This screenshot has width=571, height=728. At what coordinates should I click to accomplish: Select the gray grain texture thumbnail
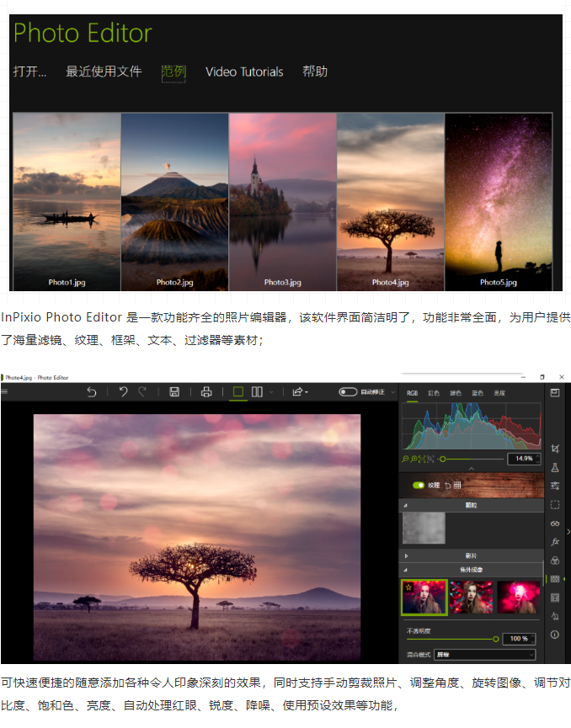click(x=424, y=529)
